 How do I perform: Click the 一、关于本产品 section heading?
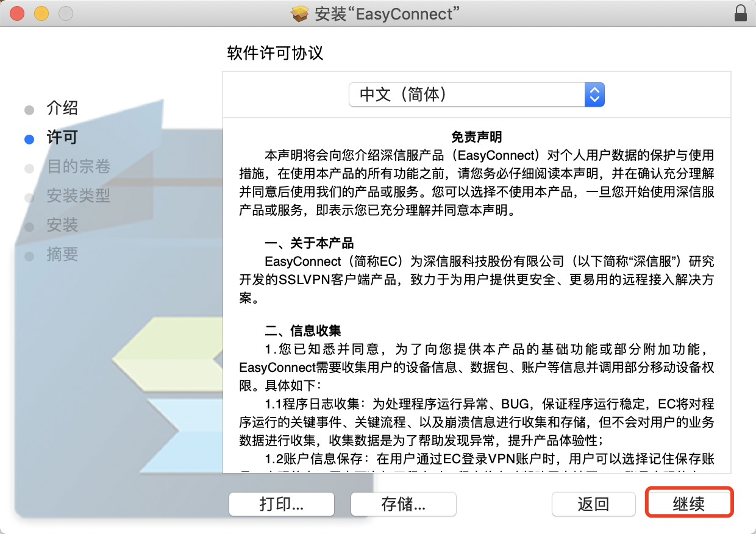[309, 243]
